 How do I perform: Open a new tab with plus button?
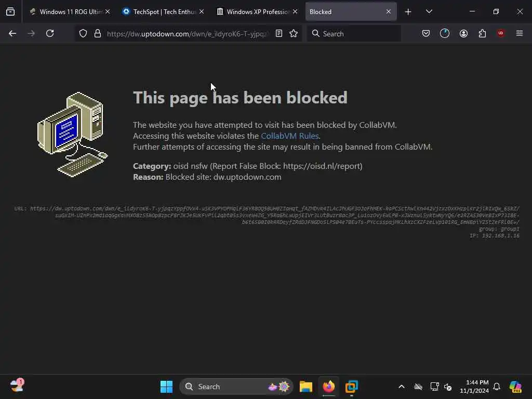tap(408, 12)
